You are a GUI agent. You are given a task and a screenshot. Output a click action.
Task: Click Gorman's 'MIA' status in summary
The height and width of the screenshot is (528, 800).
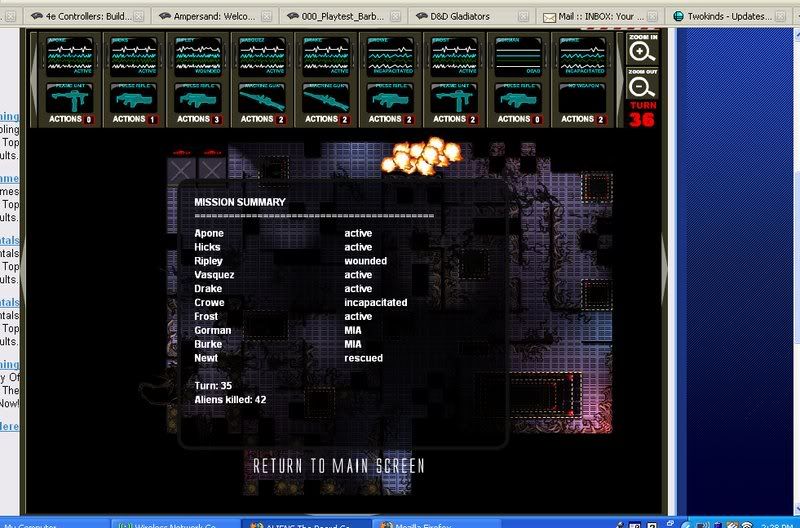point(353,330)
